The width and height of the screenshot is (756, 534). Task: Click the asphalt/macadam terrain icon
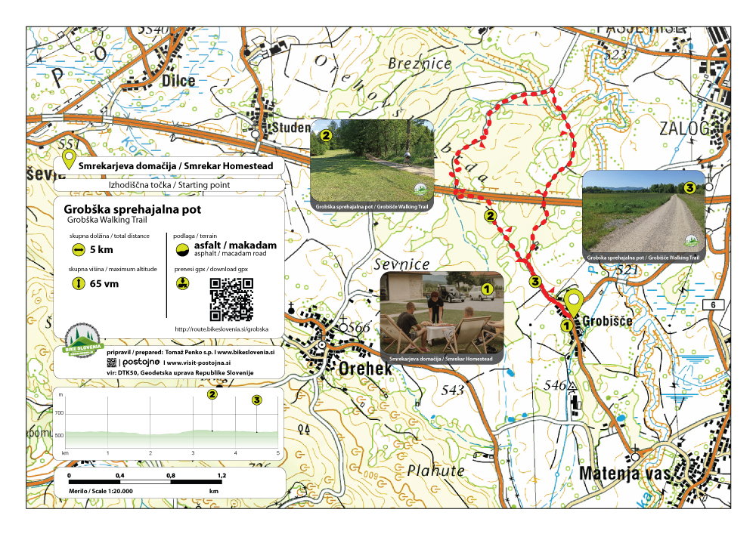[x=181, y=249]
